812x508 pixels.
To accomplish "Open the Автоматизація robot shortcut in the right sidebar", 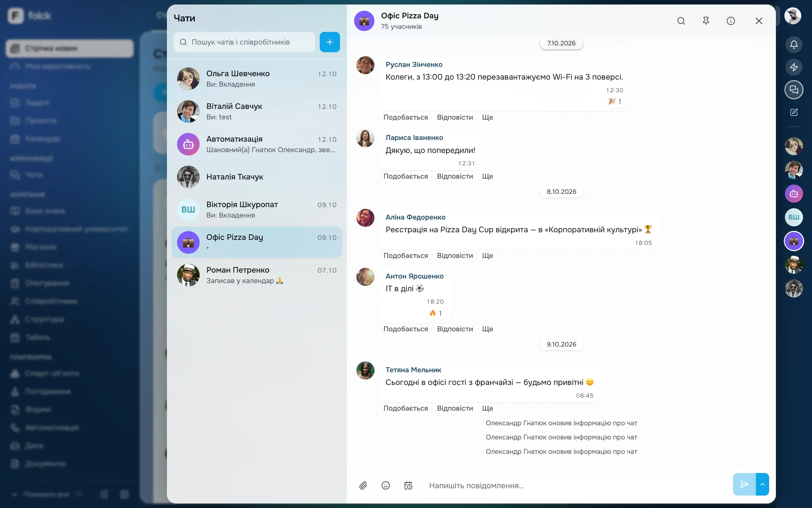I will [794, 194].
